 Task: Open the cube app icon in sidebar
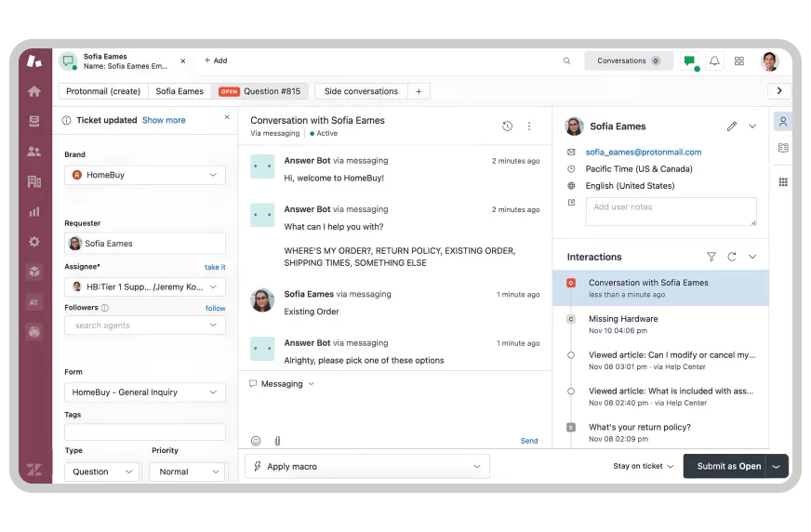(x=34, y=272)
